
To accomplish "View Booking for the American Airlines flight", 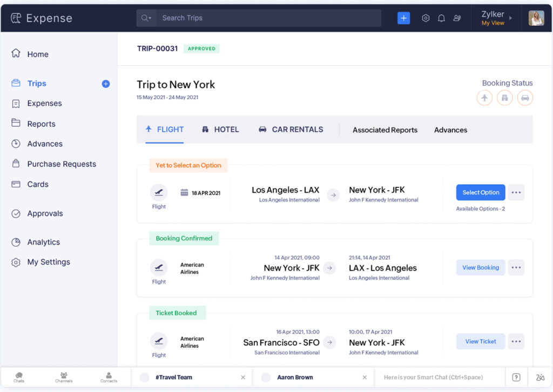I will click(x=480, y=267).
